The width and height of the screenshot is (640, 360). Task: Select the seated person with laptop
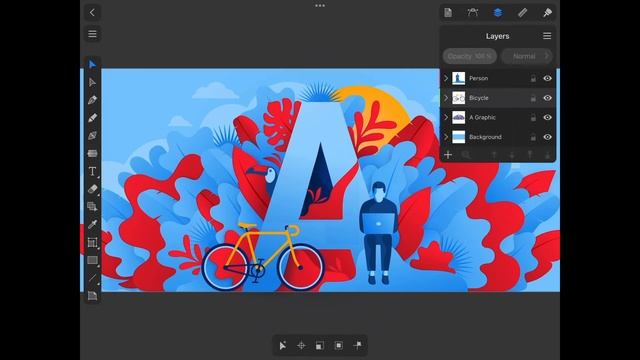tap(378, 233)
